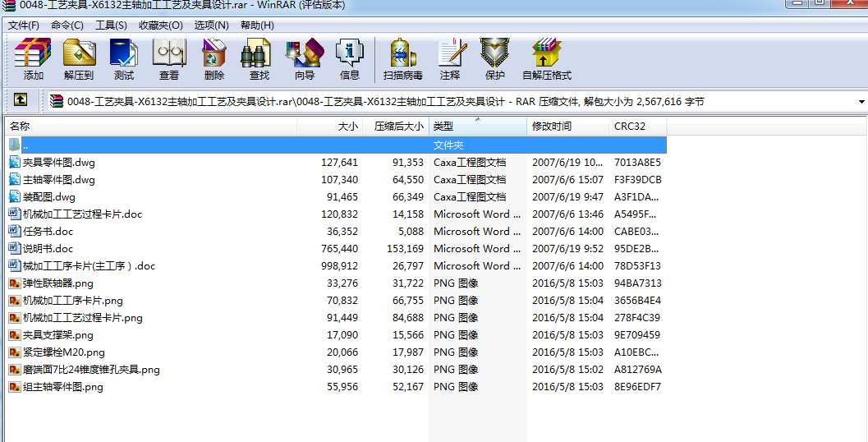Screen dimensions: 868x442
Task: Click the 保护 (Protect) shield icon
Action: pyautogui.click(x=494, y=59)
